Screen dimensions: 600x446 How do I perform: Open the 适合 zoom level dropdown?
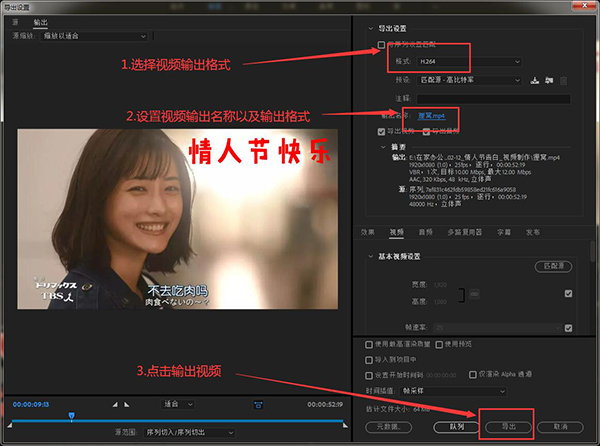pos(177,404)
